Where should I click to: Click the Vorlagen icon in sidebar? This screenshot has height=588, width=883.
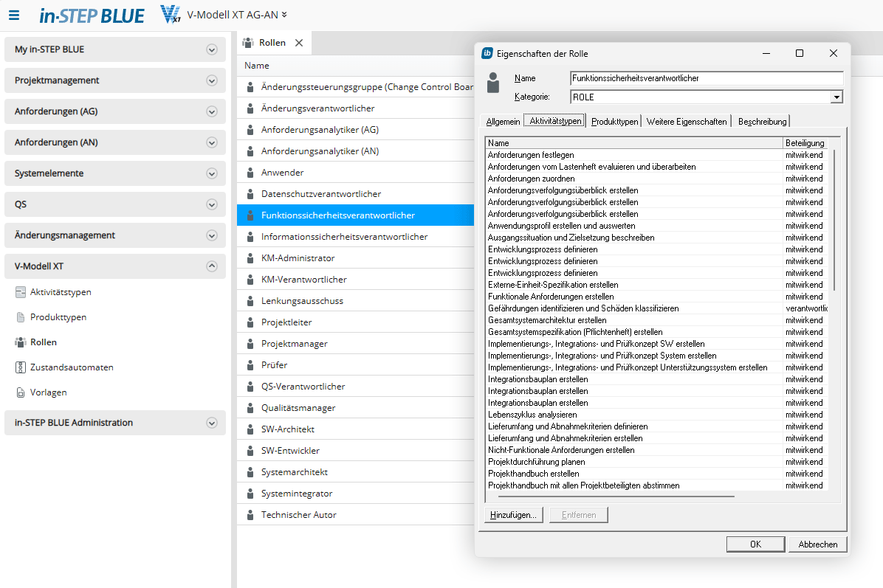[x=21, y=392]
